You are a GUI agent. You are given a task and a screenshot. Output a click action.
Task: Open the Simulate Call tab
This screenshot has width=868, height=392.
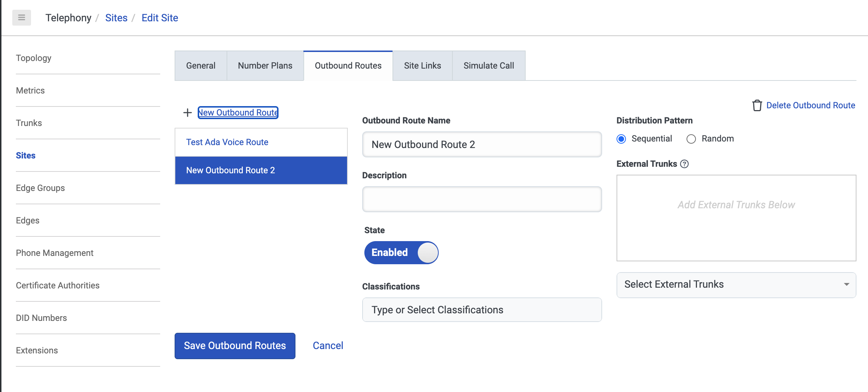488,66
